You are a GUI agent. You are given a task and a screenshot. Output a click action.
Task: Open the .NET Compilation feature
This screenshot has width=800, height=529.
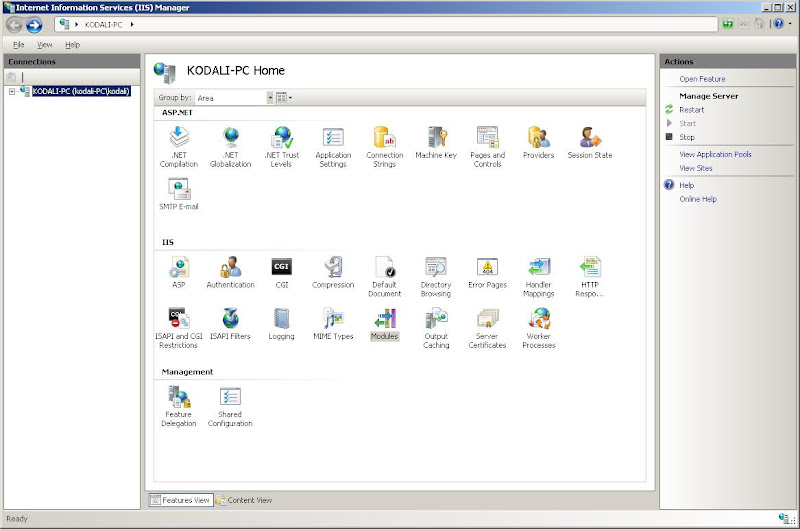pos(179,147)
